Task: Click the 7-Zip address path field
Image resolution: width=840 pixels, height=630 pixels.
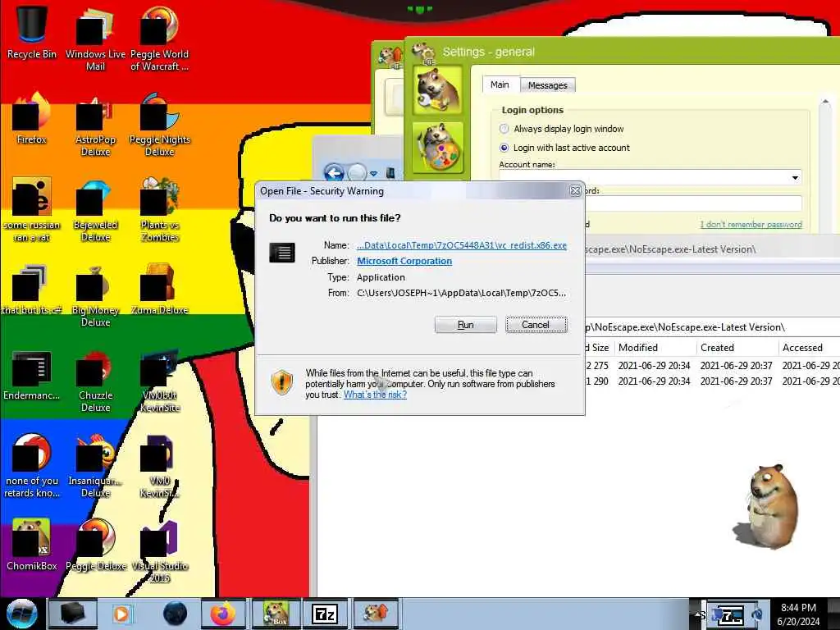Action: pyautogui.click(x=713, y=326)
